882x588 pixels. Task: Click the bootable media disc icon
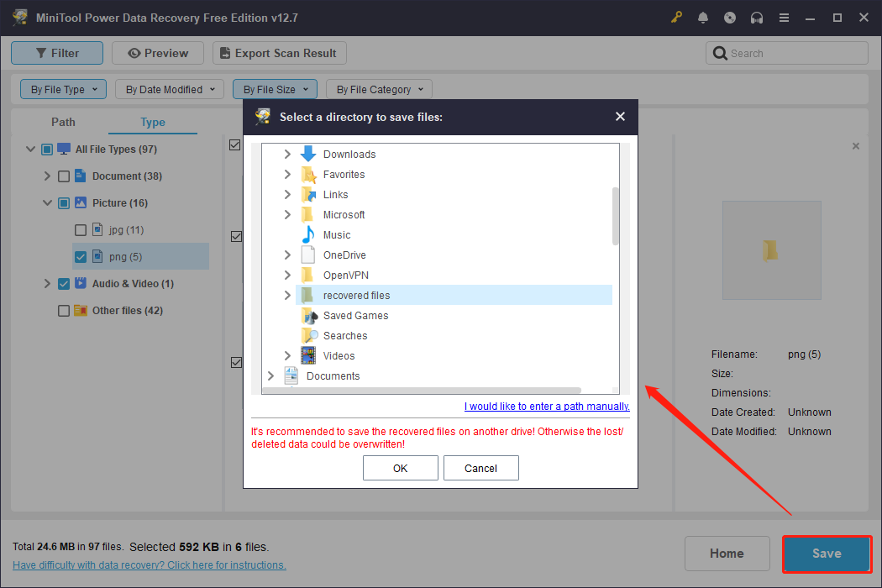pyautogui.click(x=730, y=17)
